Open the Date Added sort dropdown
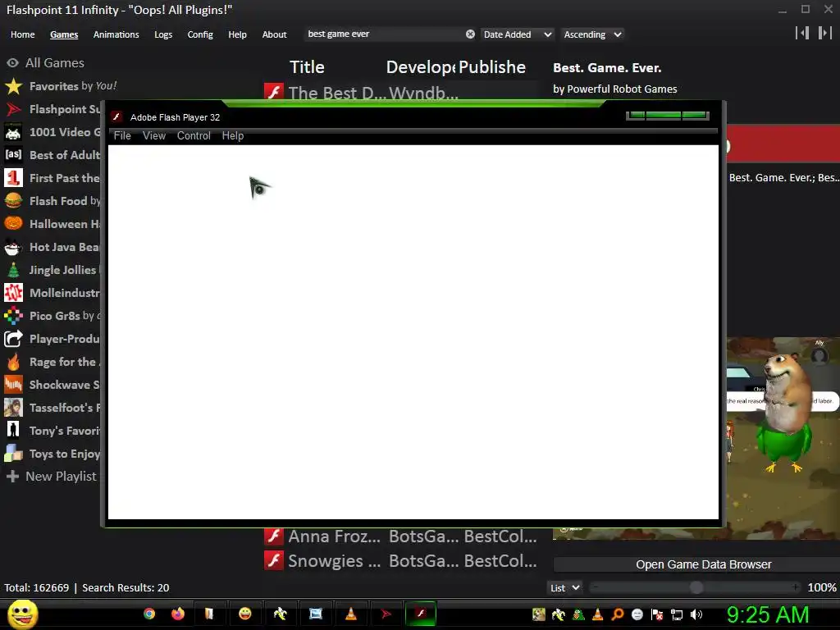 518,34
